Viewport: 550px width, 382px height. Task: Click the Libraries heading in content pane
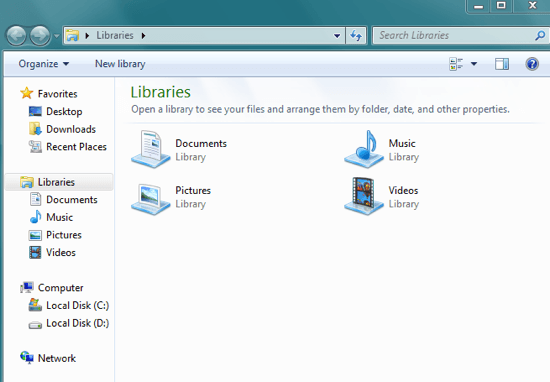coord(161,92)
